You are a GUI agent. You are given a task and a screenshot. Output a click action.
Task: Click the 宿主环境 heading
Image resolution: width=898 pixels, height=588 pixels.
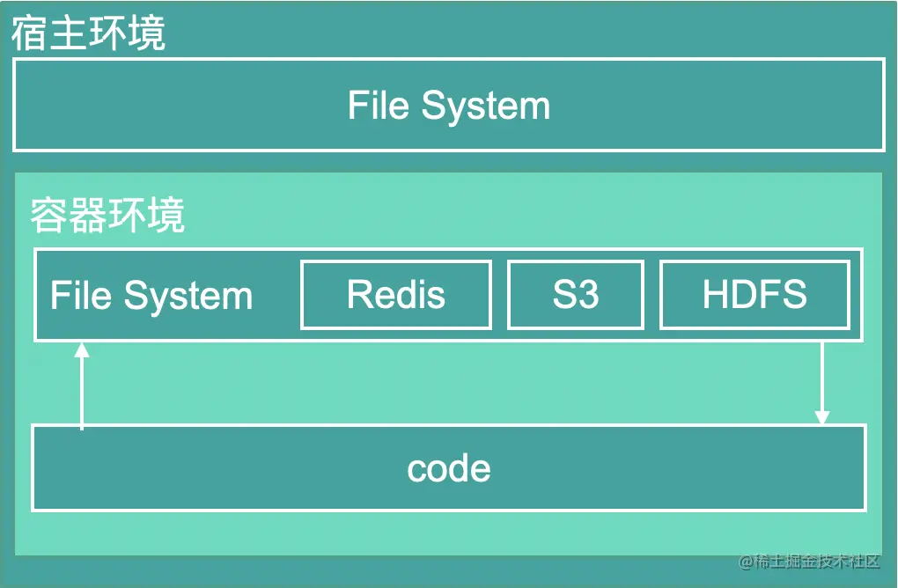pos(89,33)
